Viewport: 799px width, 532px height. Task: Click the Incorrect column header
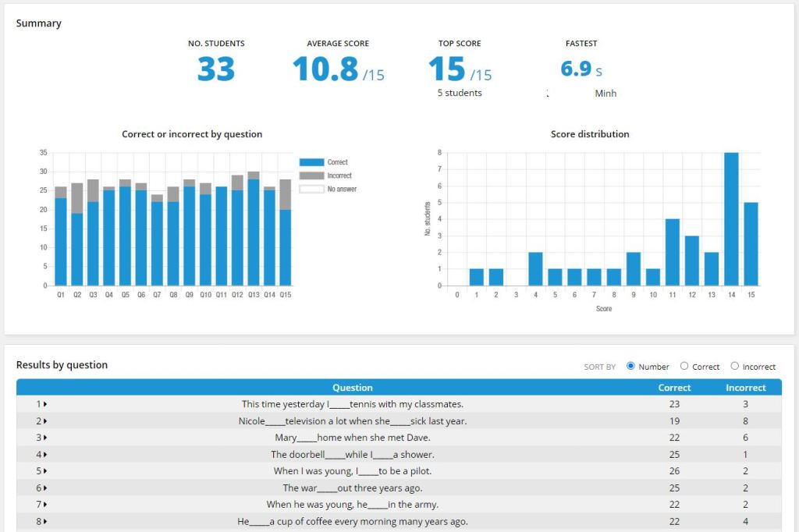point(746,388)
